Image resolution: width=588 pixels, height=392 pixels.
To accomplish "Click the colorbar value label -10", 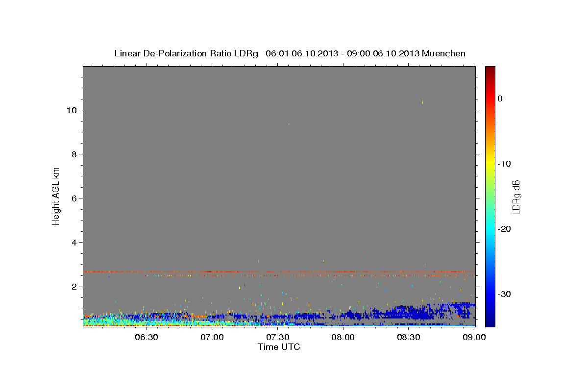I will tap(504, 164).
